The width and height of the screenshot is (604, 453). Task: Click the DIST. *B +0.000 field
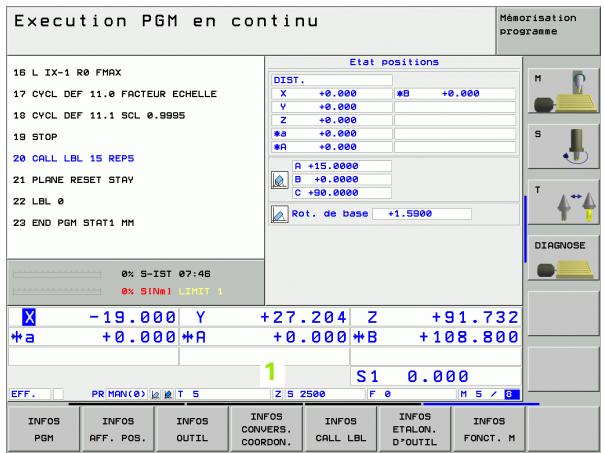(455, 94)
